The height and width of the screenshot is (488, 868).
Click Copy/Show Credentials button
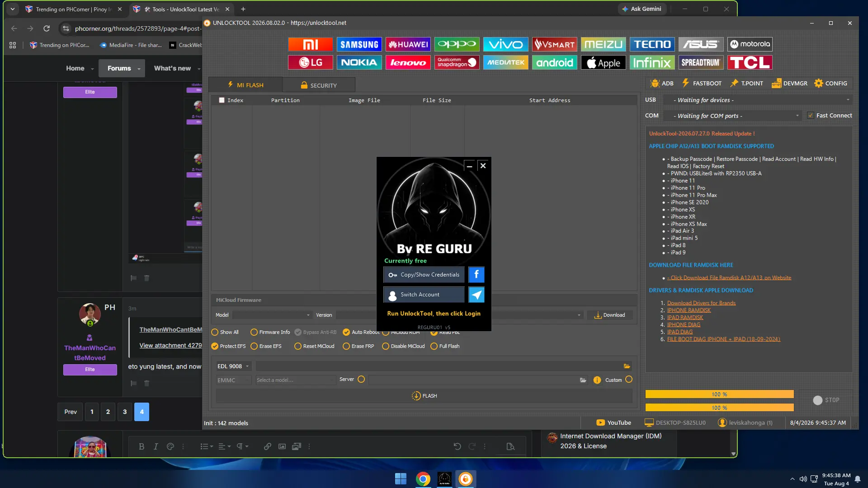tap(424, 275)
